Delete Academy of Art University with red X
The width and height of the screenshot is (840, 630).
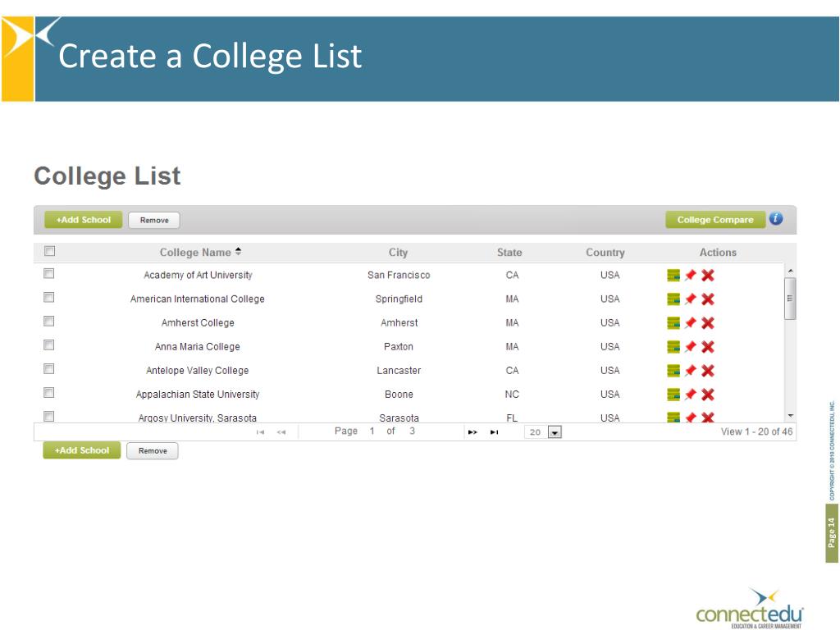708,276
